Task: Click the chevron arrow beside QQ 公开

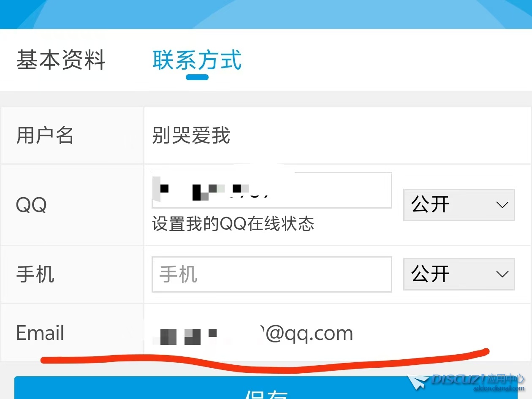Action: point(502,205)
